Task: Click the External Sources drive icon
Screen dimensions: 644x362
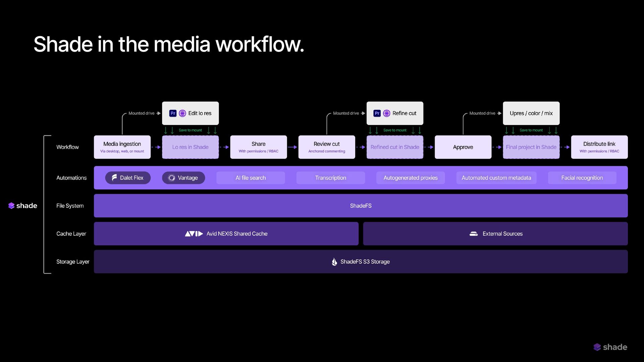Action: click(474, 234)
